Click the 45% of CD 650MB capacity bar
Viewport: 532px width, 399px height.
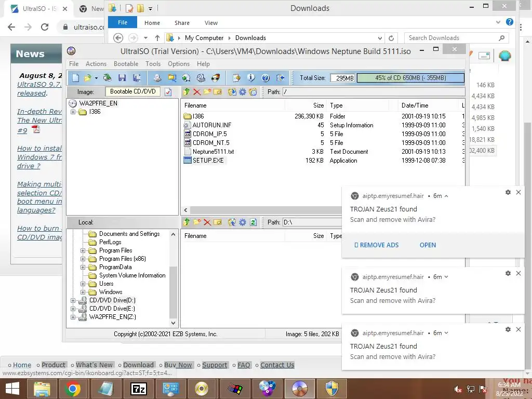click(410, 78)
